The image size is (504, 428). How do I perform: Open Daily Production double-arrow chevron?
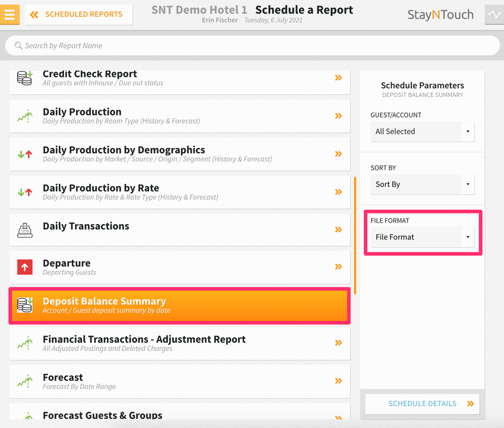click(x=338, y=115)
